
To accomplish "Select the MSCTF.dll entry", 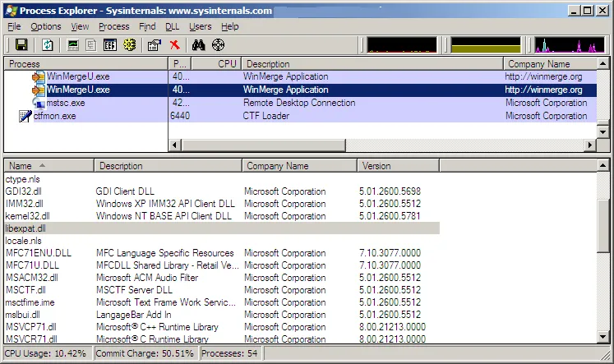I will pyautogui.click(x=25, y=290).
